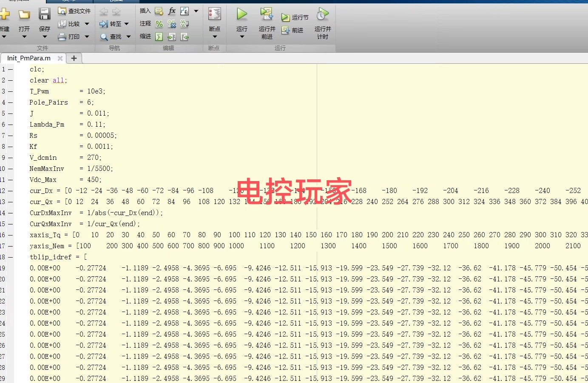Comment code with the green % icon

click(x=159, y=24)
